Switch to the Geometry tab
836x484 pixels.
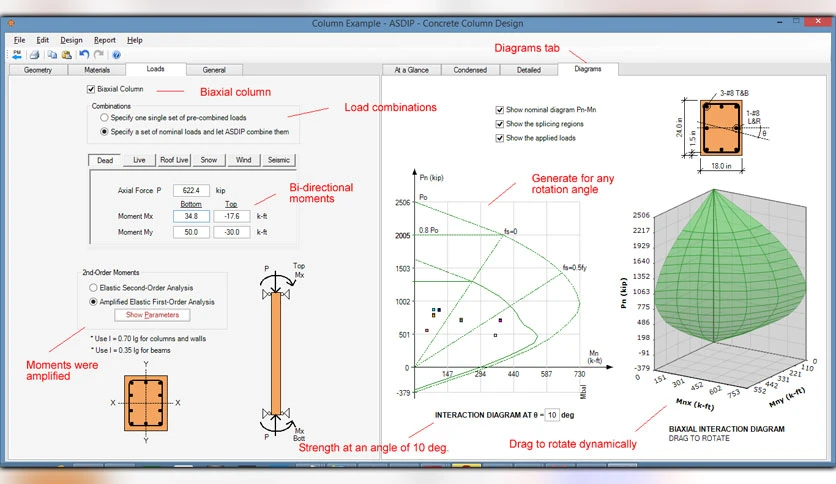tap(38, 70)
